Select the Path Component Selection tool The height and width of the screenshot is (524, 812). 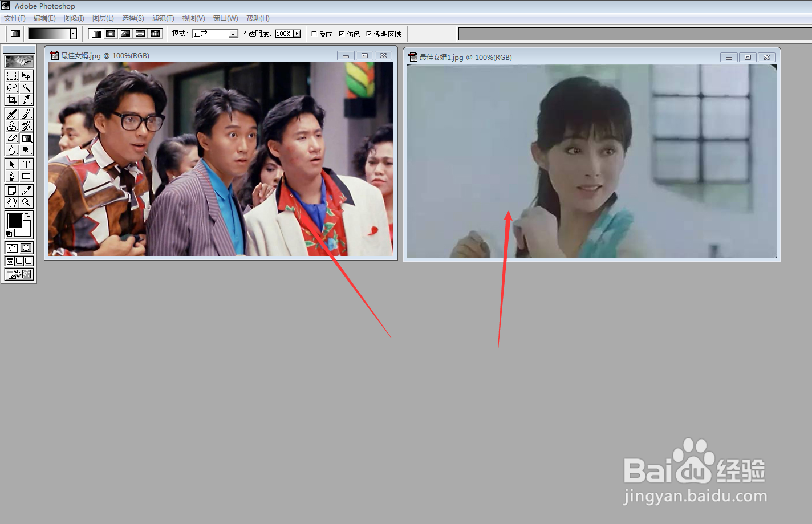12,164
